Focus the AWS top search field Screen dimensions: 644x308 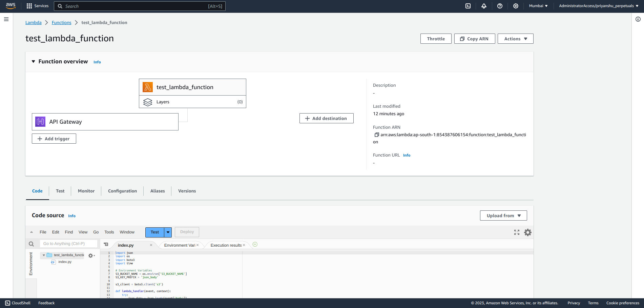(140, 6)
